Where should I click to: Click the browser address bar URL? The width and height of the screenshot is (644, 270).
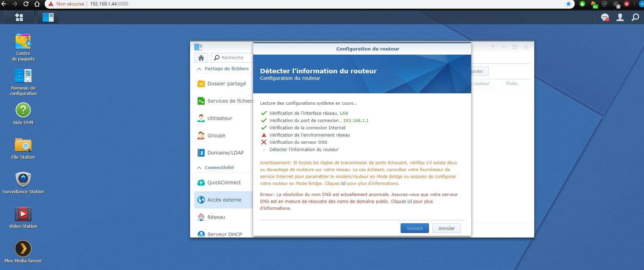click(109, 4)
